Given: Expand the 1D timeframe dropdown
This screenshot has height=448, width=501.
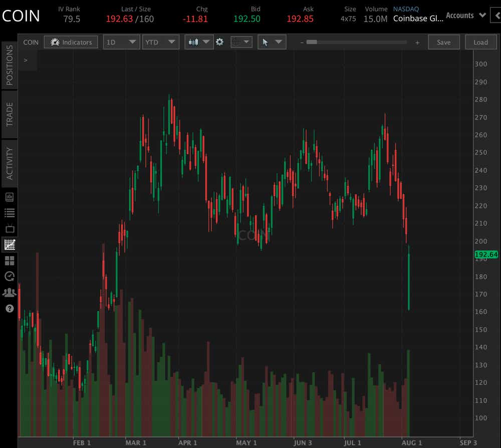Looking at the screenshot, I should click(x=121, y=42).
